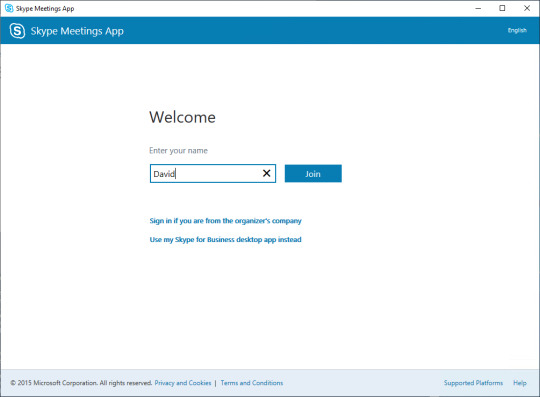This screenshot has height=397, width=540.
Task: Click the Welcome heading text
Action: point(183,117)
